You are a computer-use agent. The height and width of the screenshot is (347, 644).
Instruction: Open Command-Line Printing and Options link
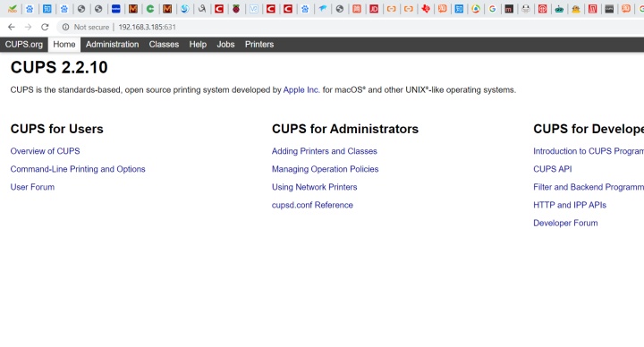tap(78, 169)
